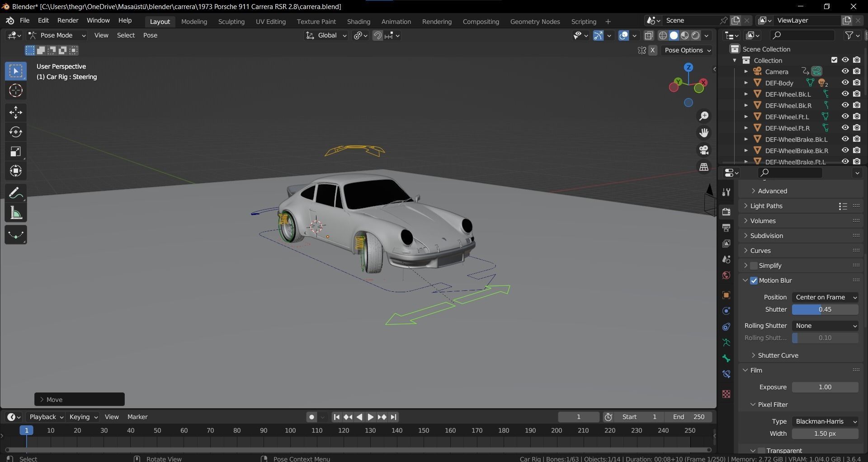Open the Bone properties tab
This screenshot has height=462, width=868.
[726, 359]
